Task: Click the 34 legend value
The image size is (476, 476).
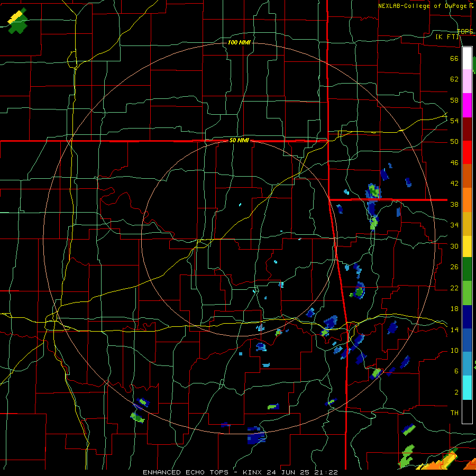Action: pyautogui.click(x=454, y=225)
